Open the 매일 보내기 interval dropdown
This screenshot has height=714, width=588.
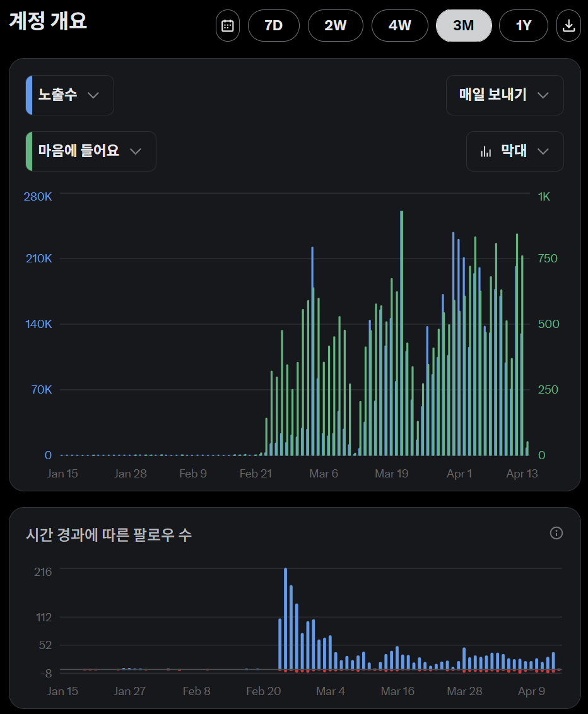pyautogui.click(x=505, y=95)
